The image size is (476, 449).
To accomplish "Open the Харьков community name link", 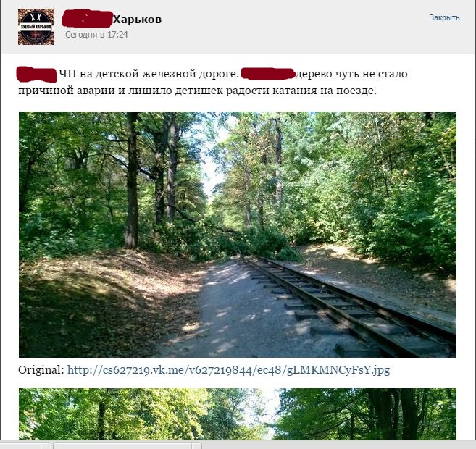I will point(137,20).
